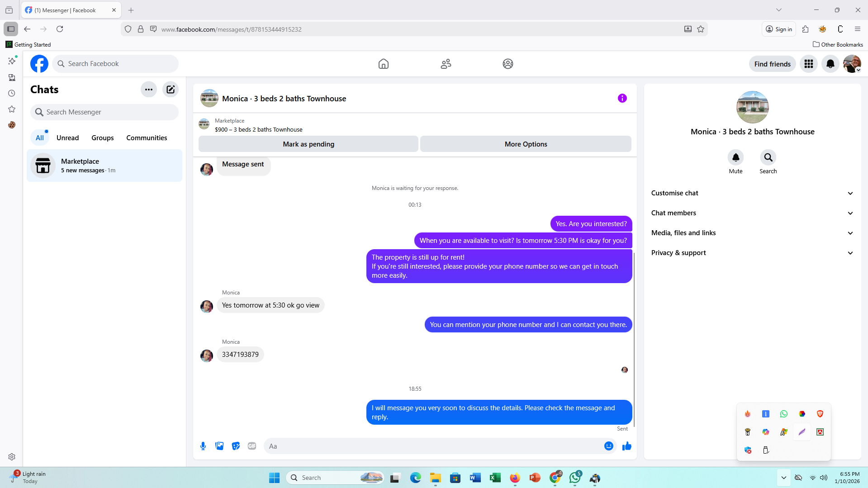This screenshot has height=488, width=868.
Task: Open browser extensions puzzle icon
Action: point(805,29)
